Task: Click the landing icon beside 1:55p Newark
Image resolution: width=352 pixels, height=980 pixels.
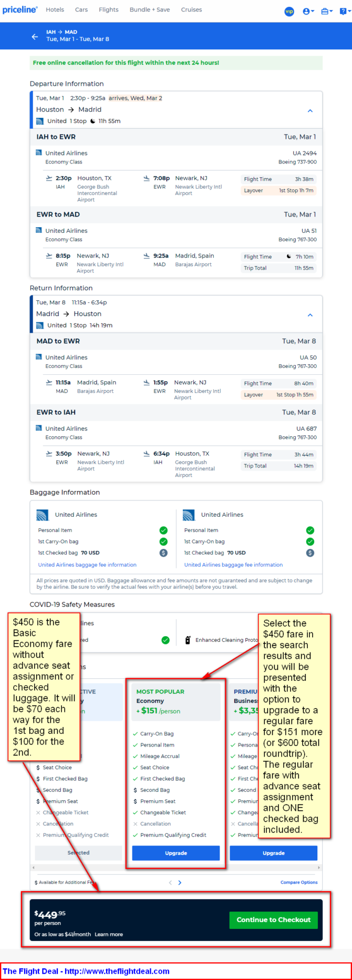Action: [147, 382]
